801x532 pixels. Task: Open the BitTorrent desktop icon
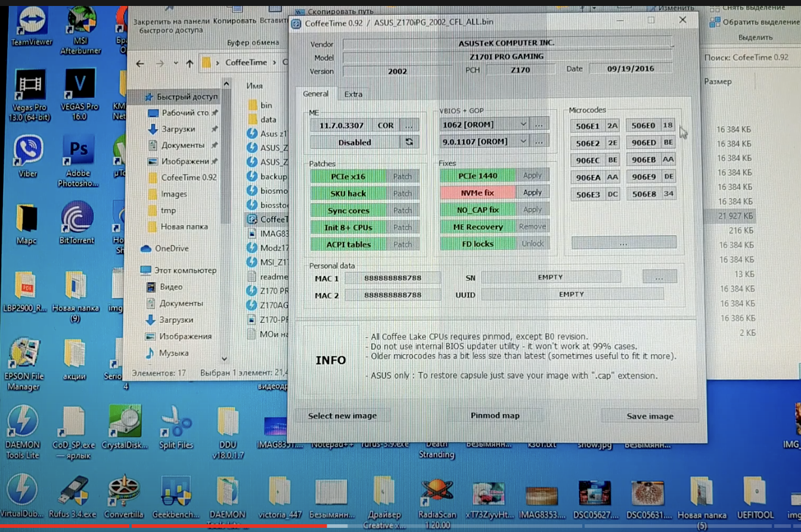(77, 222)
